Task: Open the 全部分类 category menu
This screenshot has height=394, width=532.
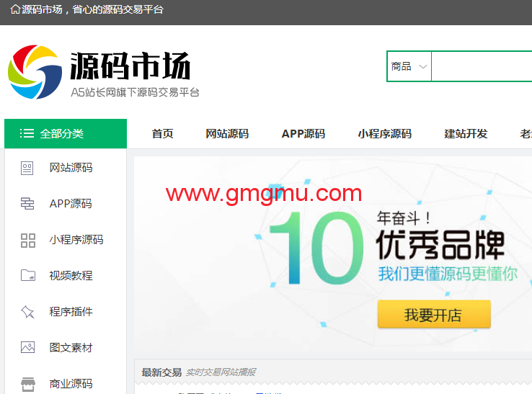Action: pyautogui.click(x=66, y=133)
